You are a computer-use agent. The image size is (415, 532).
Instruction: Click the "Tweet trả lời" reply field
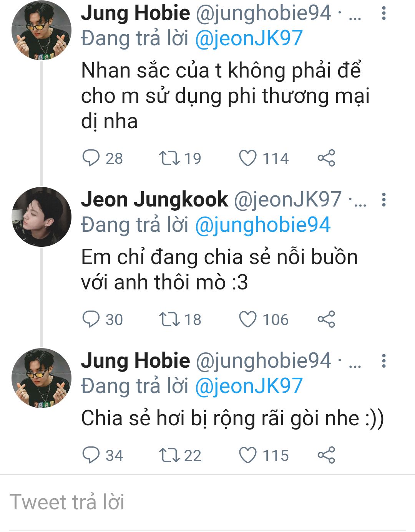[207, 502]
